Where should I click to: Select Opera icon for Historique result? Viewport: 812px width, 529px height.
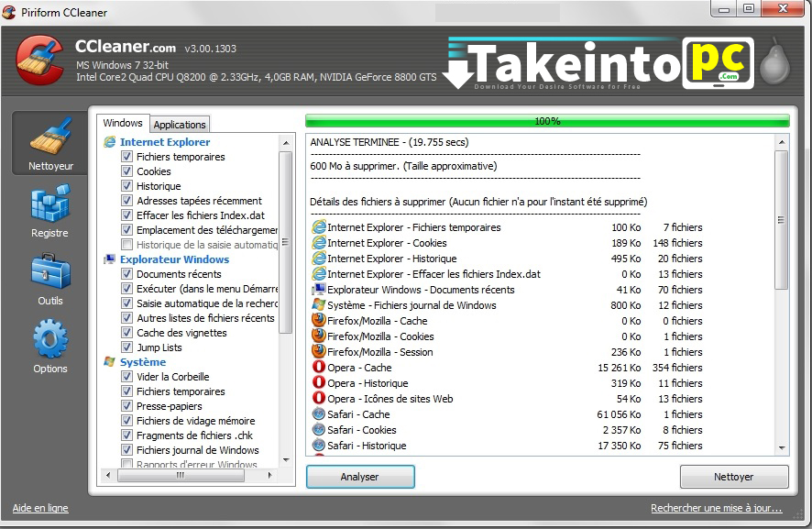[x=319, y=382]
